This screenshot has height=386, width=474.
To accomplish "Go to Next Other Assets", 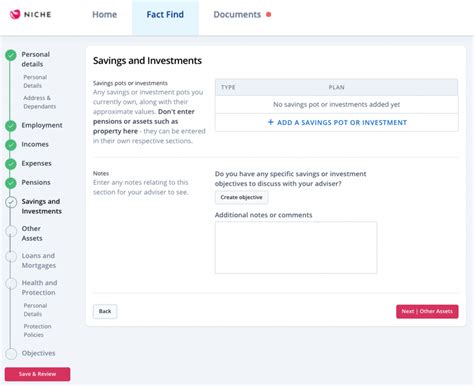I will pyautogui.click(x=427, y=311).
